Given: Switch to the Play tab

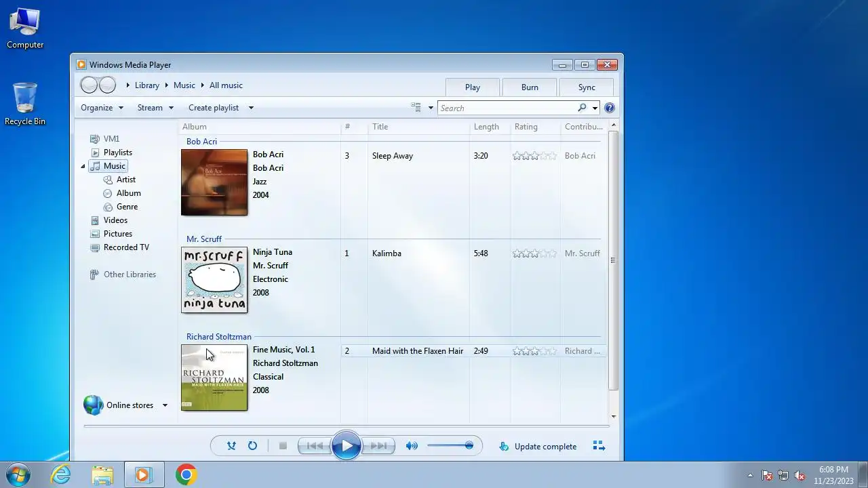Looking at the screenshot, I should click(473, 87).
